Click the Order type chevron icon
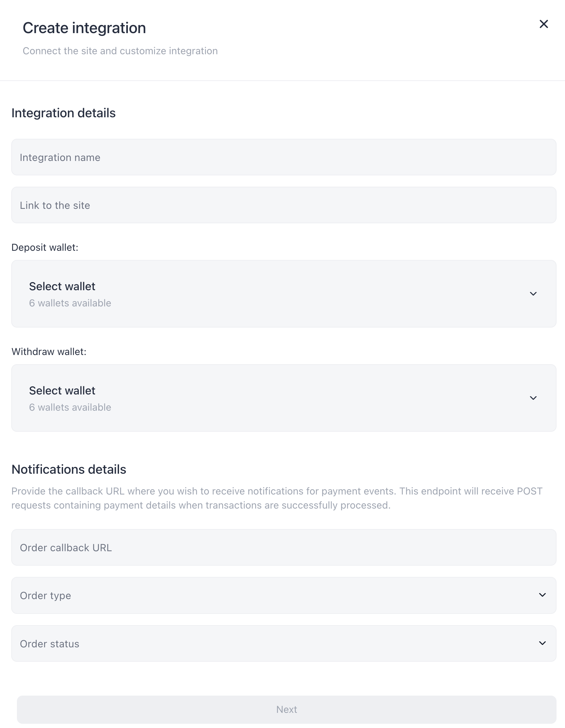 tap(542, 595)
